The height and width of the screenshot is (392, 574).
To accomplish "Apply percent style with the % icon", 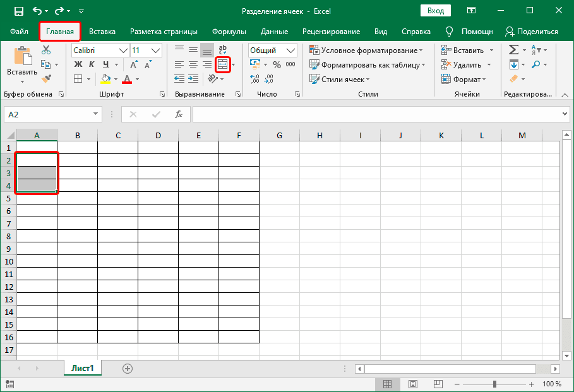I will (277, 64).
